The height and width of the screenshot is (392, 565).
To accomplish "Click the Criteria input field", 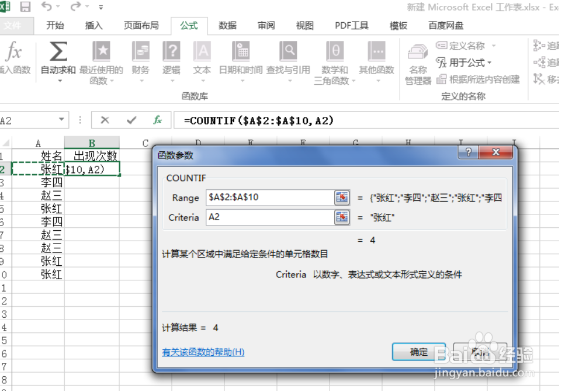I will [x=270, y=217].
